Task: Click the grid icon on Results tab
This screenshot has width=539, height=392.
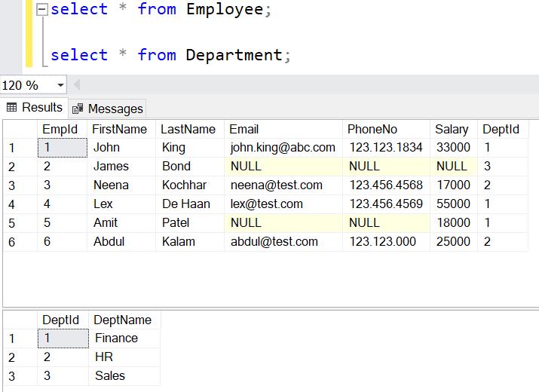Action: coord(11,108)
